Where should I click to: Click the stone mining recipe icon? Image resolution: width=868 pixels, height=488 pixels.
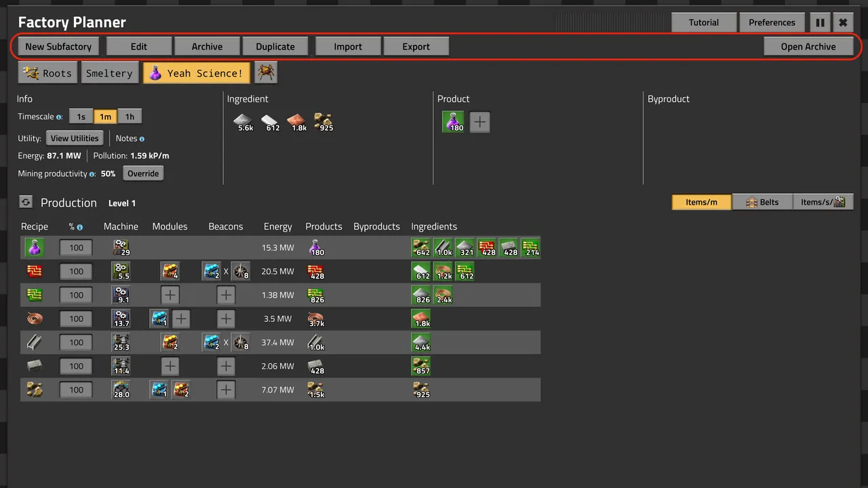coord(35,390)
